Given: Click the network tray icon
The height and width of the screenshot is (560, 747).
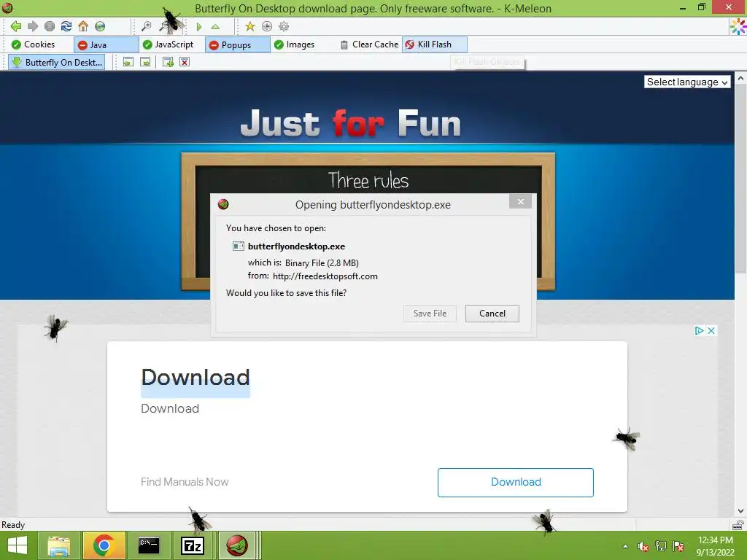Looking at the screenshot, I should 661,546.
